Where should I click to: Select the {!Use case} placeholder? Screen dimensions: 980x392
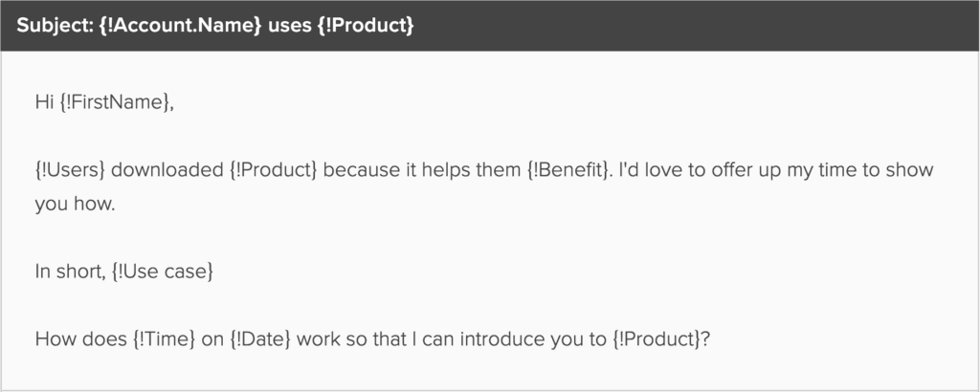tap(161, 272)
